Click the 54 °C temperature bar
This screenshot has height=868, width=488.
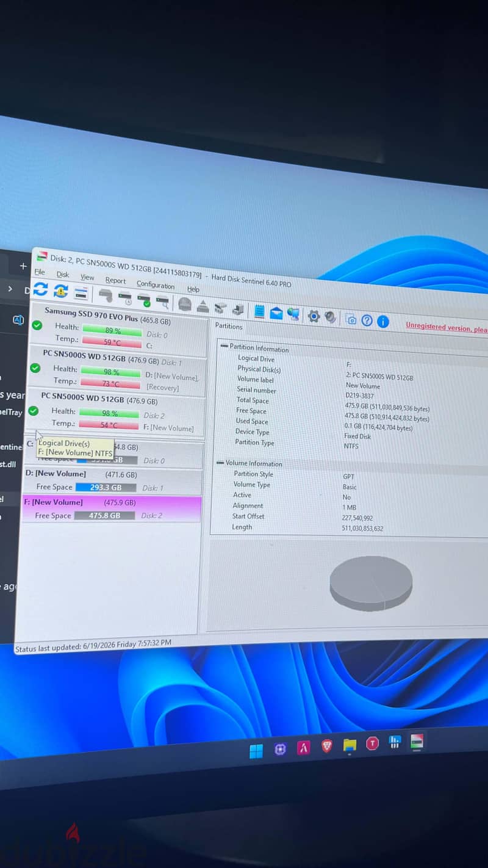tap(110, 425)
